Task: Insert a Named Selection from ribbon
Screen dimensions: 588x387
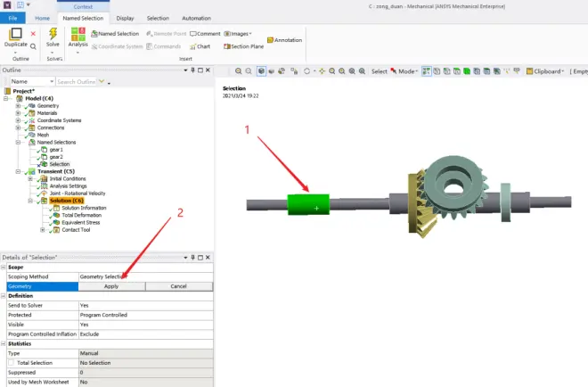Action: pos(115,34)
